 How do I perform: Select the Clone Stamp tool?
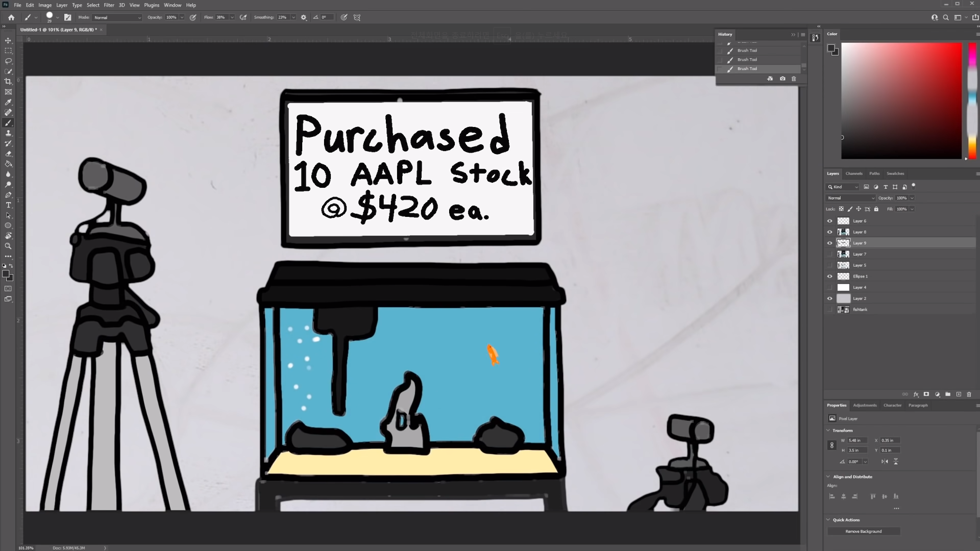pos(8,133)
